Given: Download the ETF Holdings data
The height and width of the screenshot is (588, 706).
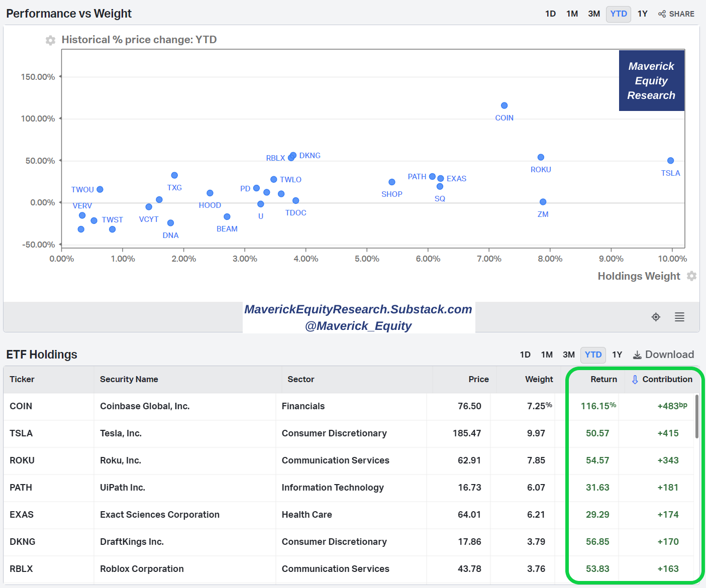Looking at the screenshot, I should click(x=663, y=355).
